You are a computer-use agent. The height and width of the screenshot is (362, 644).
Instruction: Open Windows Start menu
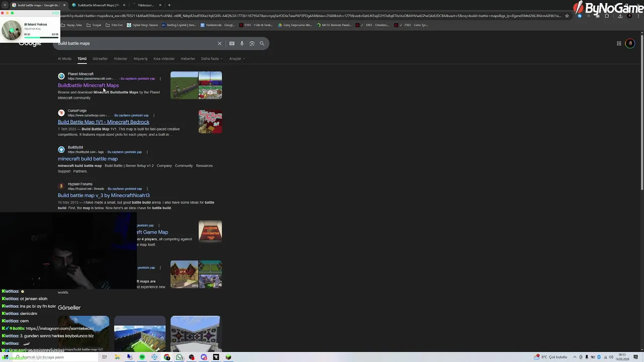(6, 357)
